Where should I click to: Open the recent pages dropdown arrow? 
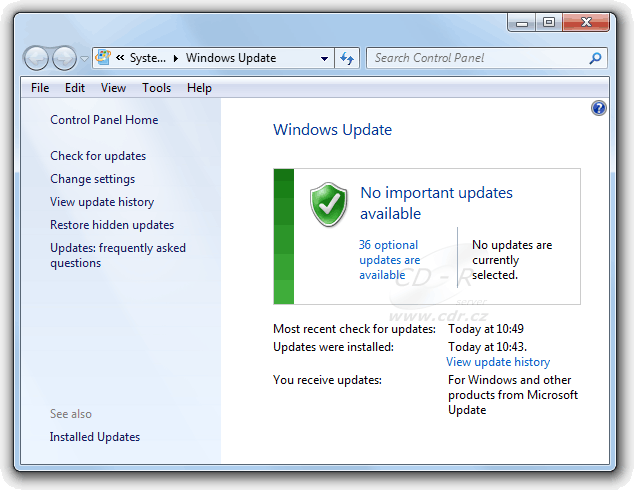pyautogui.click(x=84, y=59)
